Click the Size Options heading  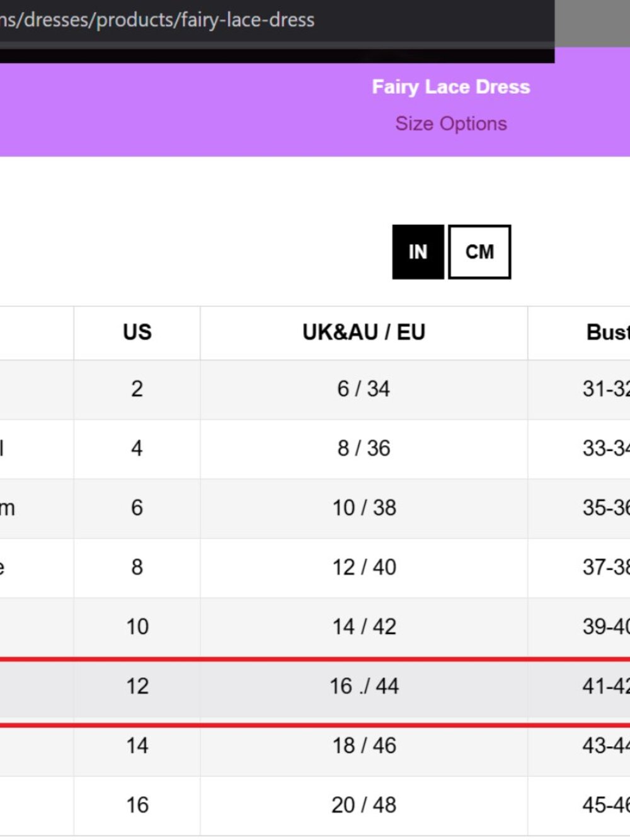click(450, 124)
